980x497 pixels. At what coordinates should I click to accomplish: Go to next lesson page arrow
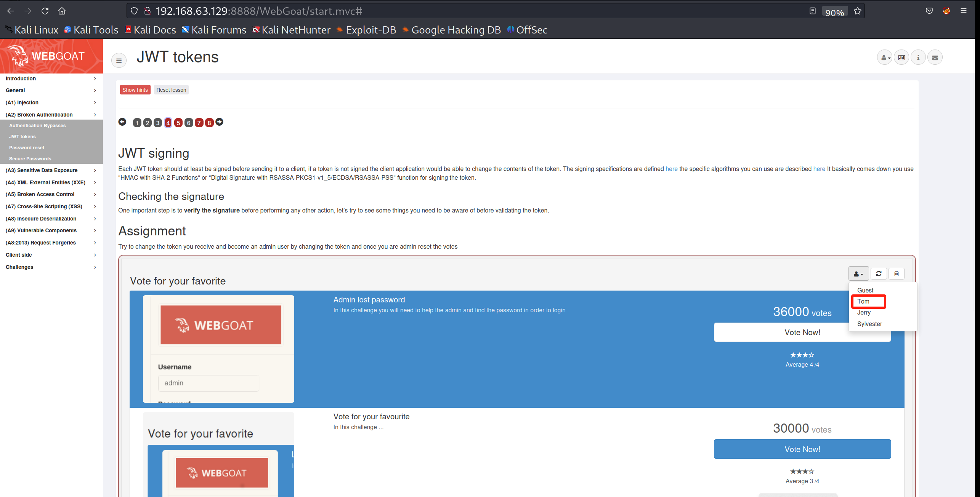click(219, 122)
